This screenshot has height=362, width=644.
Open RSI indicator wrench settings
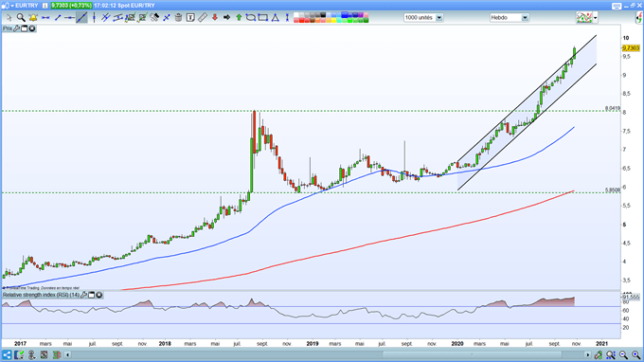[83, 295]
